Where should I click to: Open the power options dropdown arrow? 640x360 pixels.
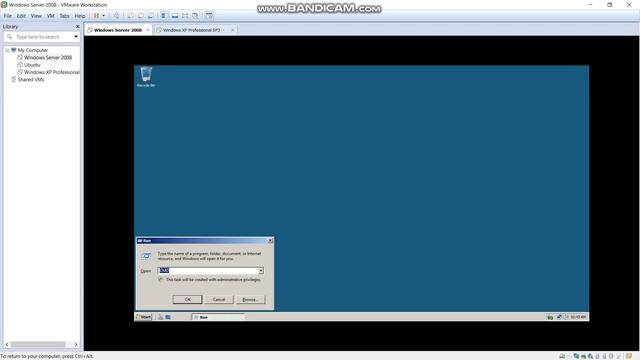104,16
